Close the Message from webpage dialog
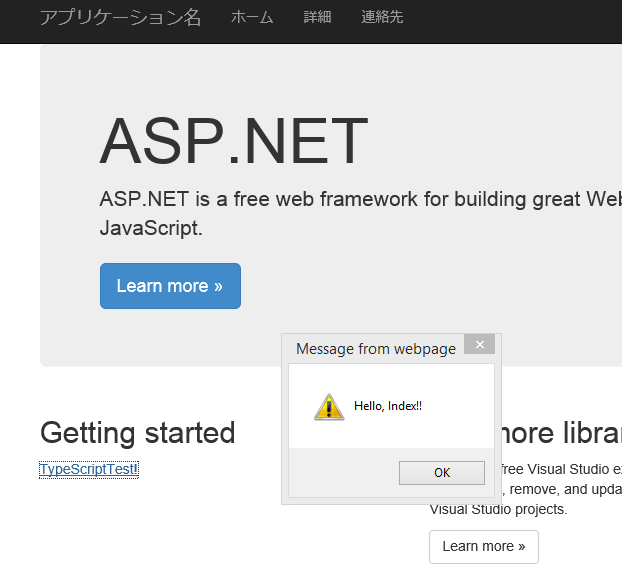Image resolution: width=622 pixels, height=568 pixels. coord(479,345)
